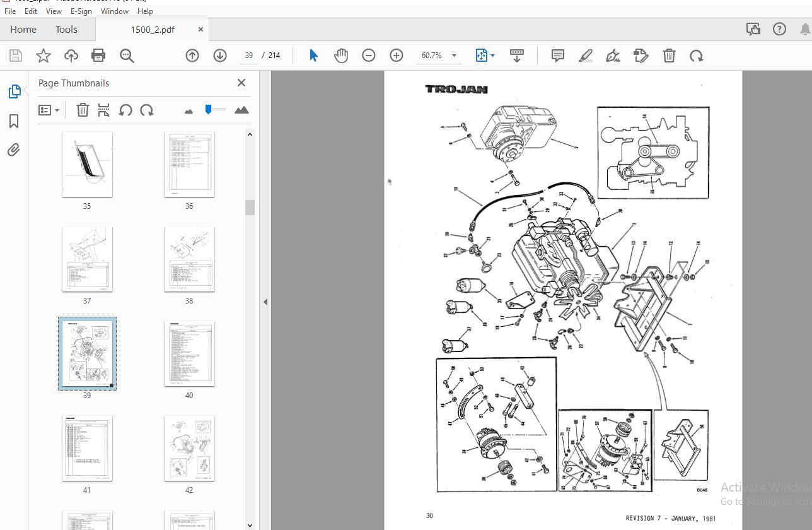The image size is (812, 530).
Task: Open page 37 thumbnail
Action: 87,259
